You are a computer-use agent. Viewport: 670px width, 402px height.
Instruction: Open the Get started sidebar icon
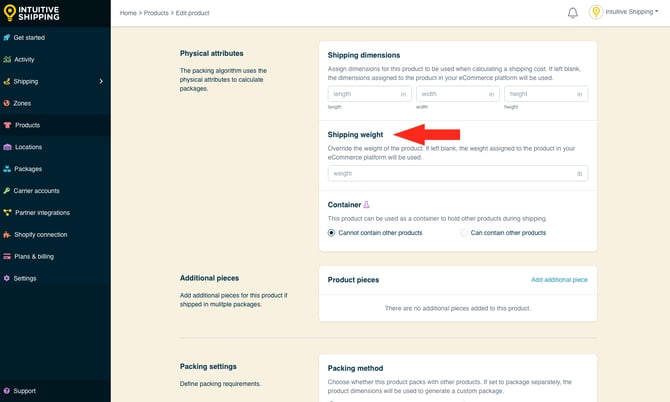pos(7,37)
